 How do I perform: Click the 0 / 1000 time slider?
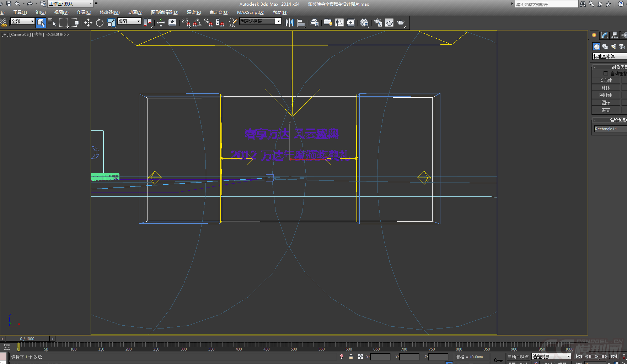27,339
